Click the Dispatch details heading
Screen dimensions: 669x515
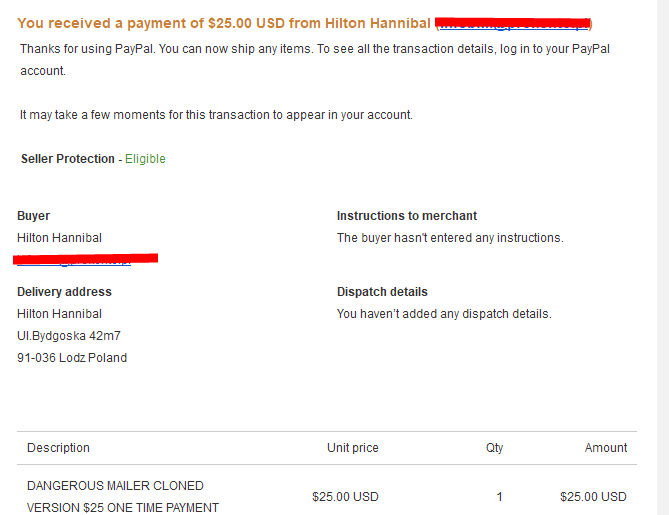pyautogui.click(x=382, y=292)
